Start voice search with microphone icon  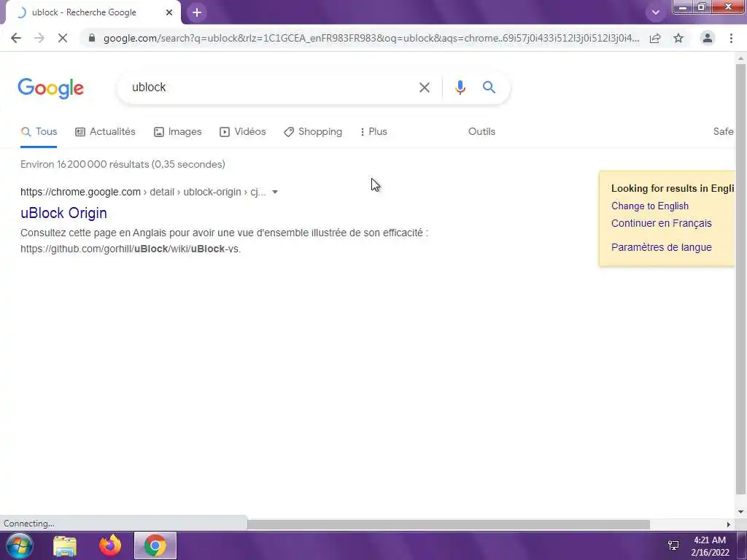click(x=460, y=87)
